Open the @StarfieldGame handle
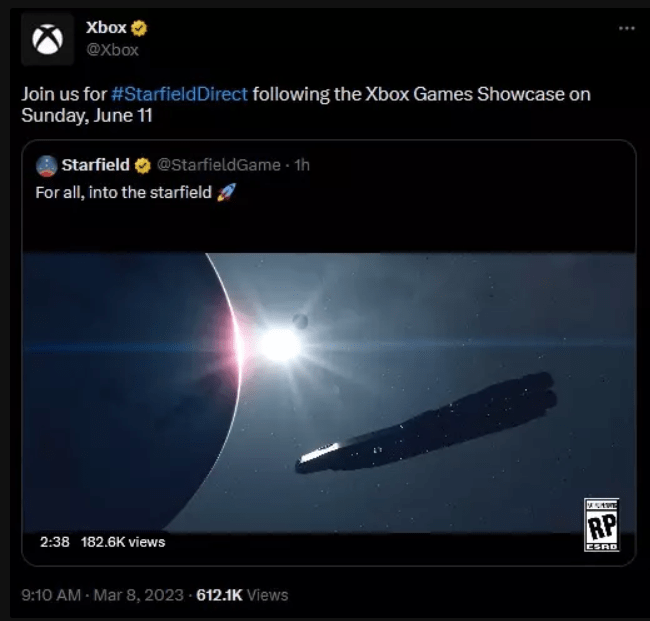This screenshot has height=621, width=650. tap(219, 165)
